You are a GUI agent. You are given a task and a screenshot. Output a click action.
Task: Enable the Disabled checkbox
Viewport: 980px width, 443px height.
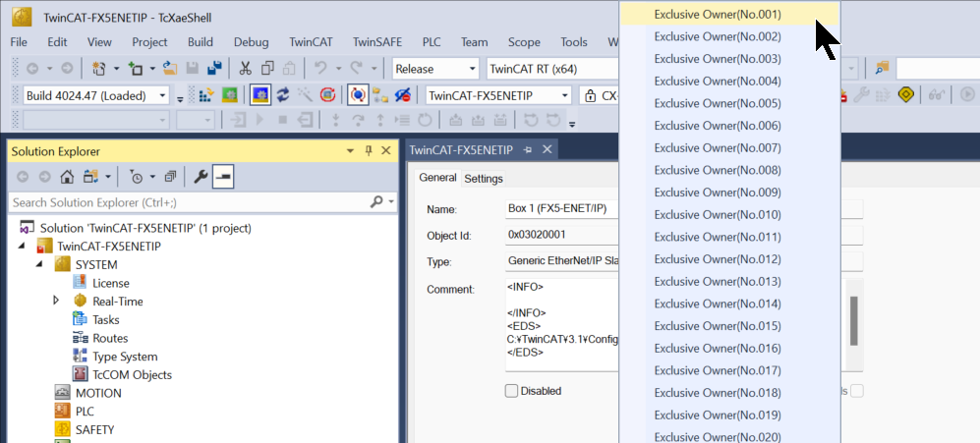[511, 391]
